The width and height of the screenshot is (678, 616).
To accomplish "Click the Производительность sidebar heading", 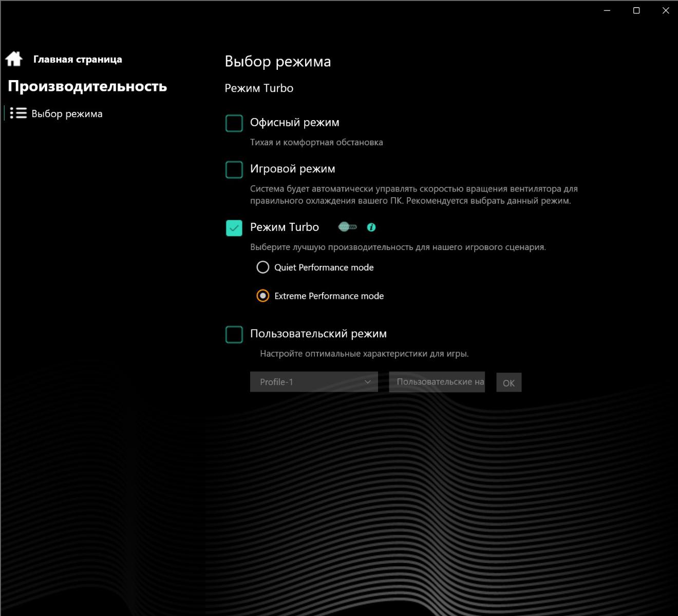I will [87, 86].
